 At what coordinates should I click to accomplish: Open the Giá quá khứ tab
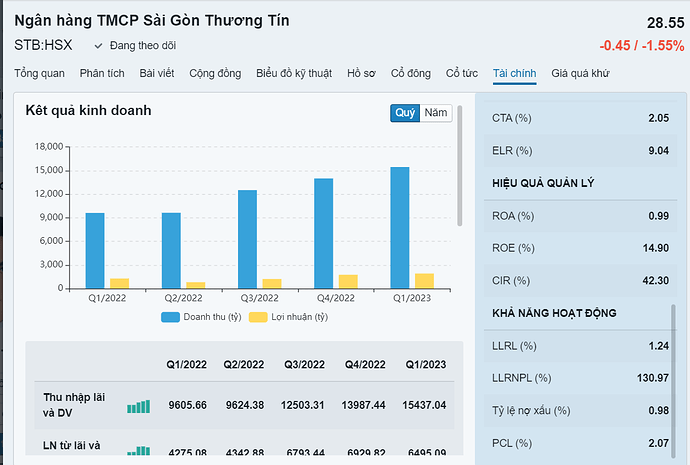(x=580, y=73)
